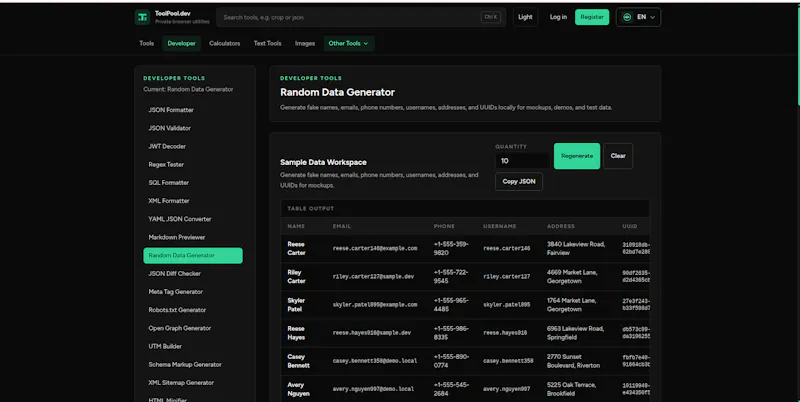Click address 3840 Lakeview Road, Fairview
Image resolution: width=800 pixels, height=402 pixels.
click(576, 248)
